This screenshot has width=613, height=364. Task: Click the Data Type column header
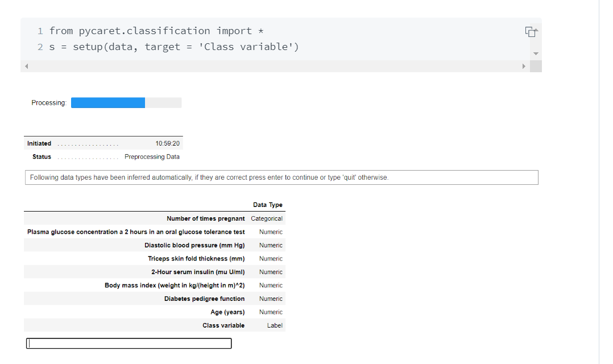268,205
